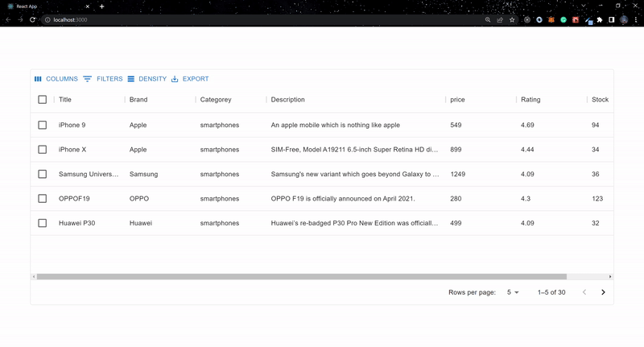Open a new browser tab

(101, 6)
